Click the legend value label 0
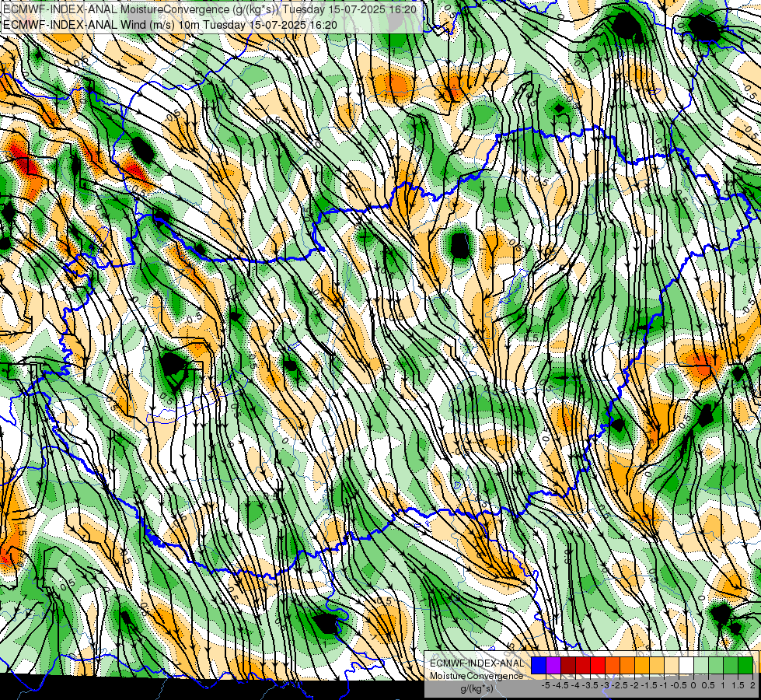The image size is (761, 700). coord(693,685)
